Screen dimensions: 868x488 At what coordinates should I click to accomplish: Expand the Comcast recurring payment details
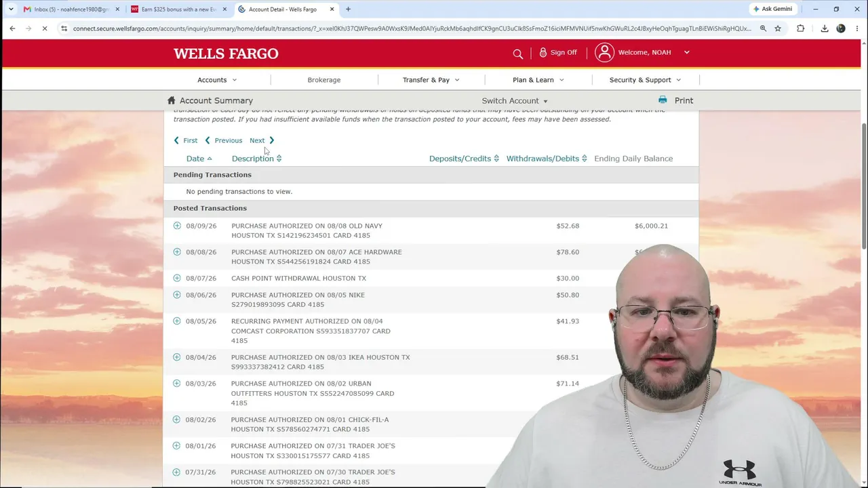(177, 321)
